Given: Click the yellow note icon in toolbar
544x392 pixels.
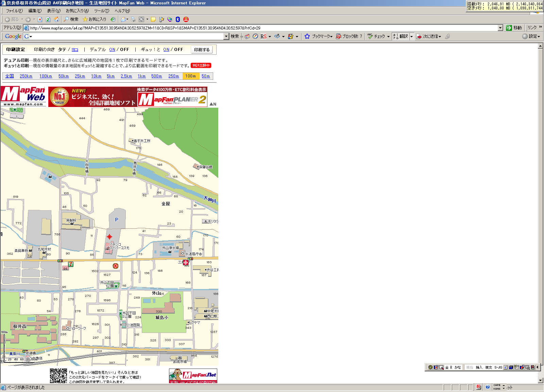Looking at the screenshot, I should coord(153,19).
